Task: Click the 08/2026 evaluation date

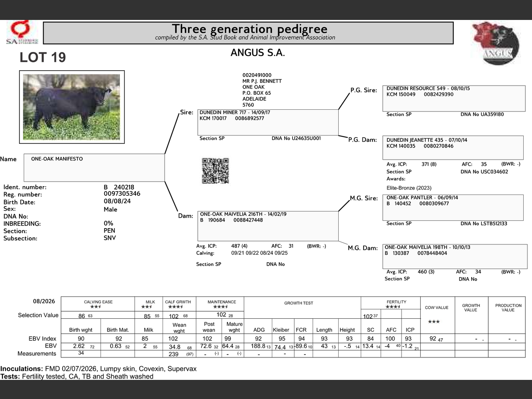Action: pos(44,301)
